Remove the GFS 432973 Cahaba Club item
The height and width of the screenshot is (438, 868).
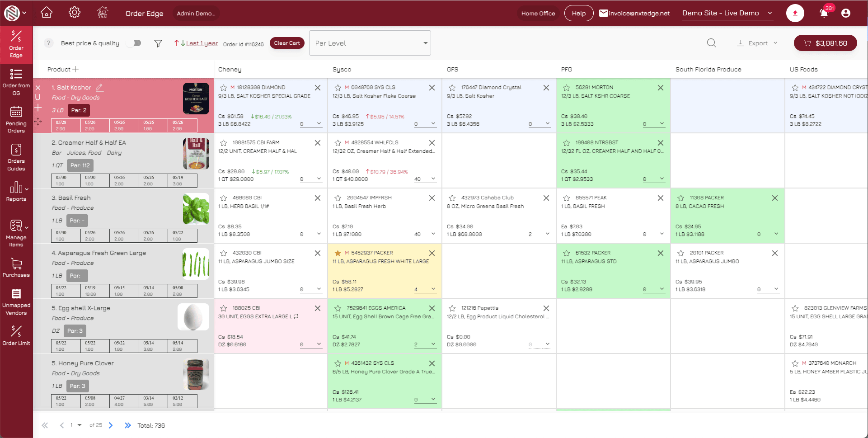pyautogui.click(x=546, y=198)
